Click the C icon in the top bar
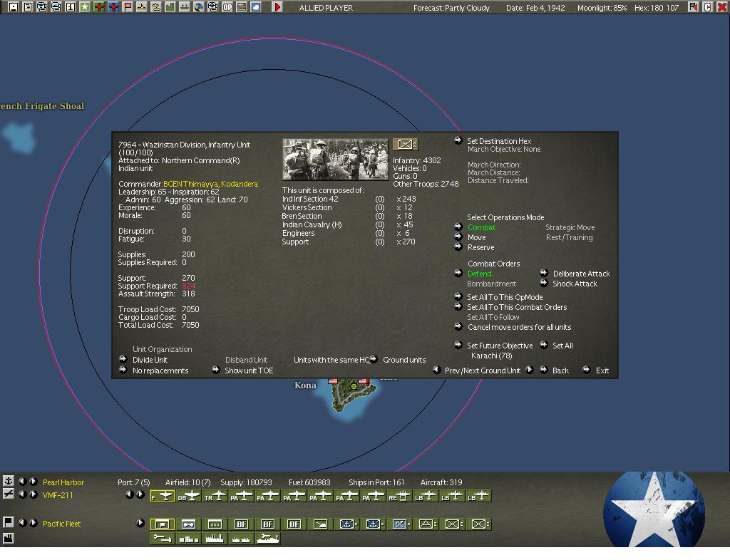 [x=707, y=7]
